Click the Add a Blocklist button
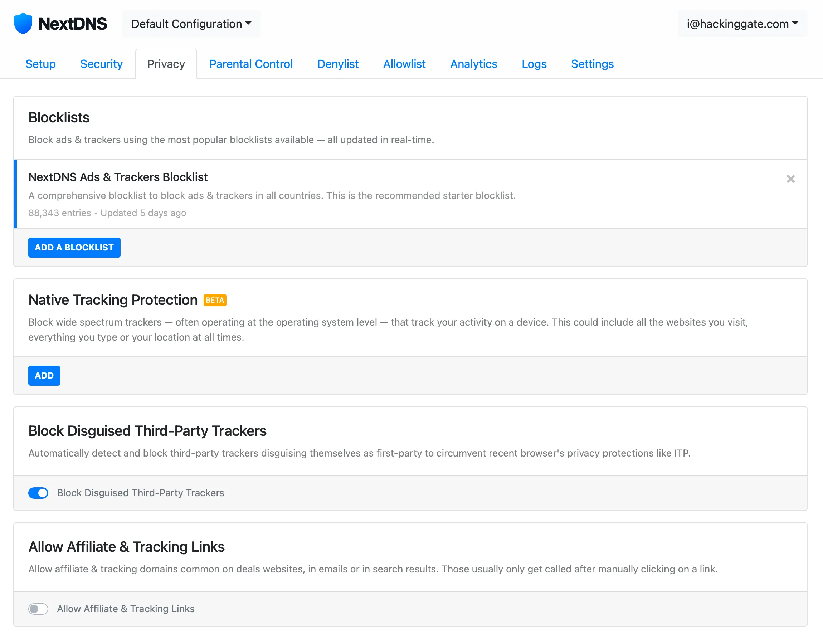 74,247
